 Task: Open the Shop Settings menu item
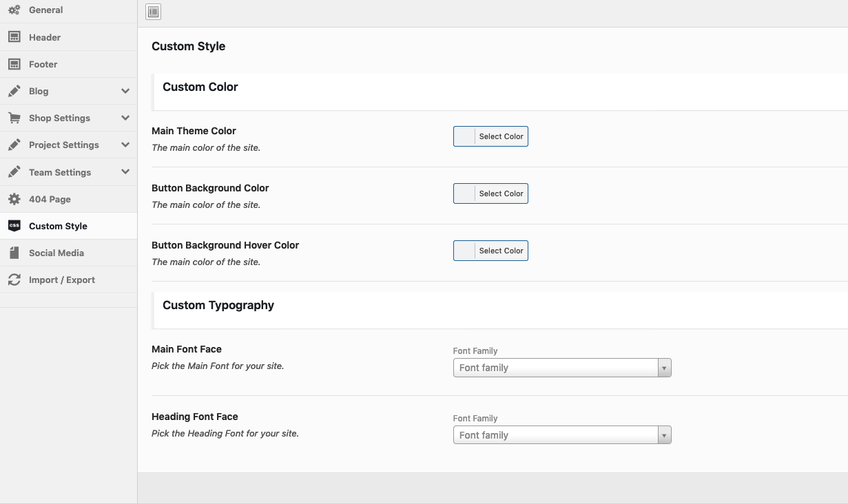(59, 118)
